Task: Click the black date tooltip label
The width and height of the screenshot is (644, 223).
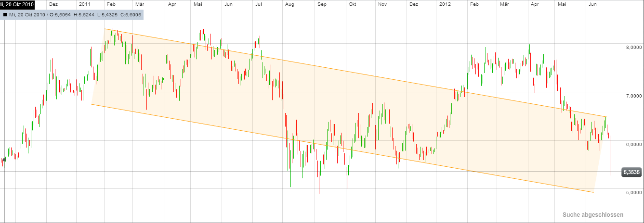Action: tap(16, 4)
